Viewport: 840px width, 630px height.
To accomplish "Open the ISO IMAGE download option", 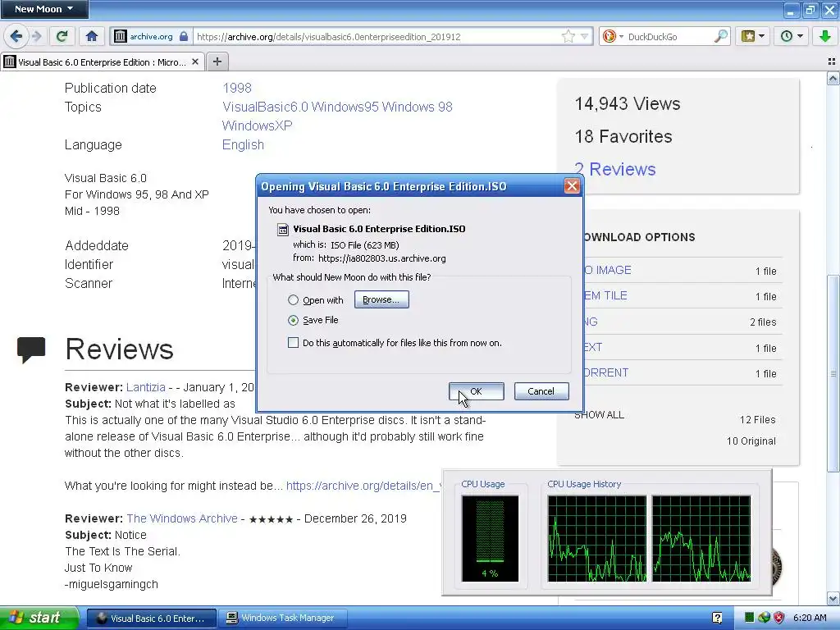I will [607, 270].
